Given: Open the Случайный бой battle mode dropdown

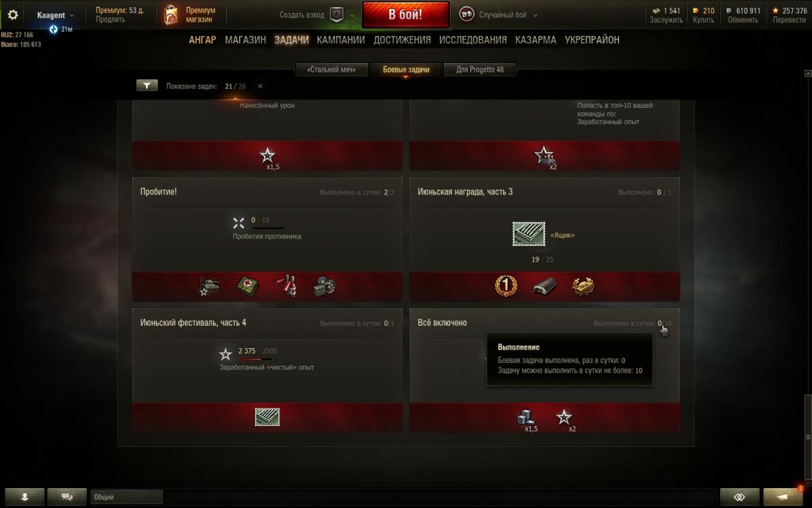Looking at the screenshot, I should 499,15.
